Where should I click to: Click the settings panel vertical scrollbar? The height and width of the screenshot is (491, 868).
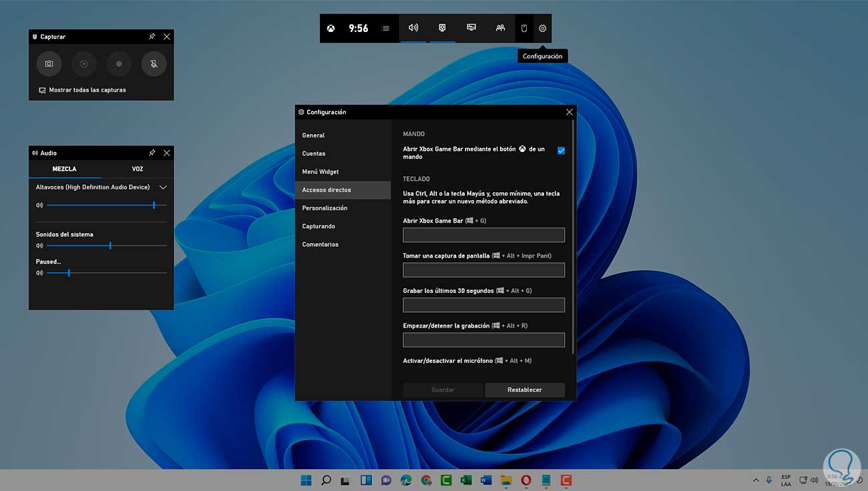572,237
